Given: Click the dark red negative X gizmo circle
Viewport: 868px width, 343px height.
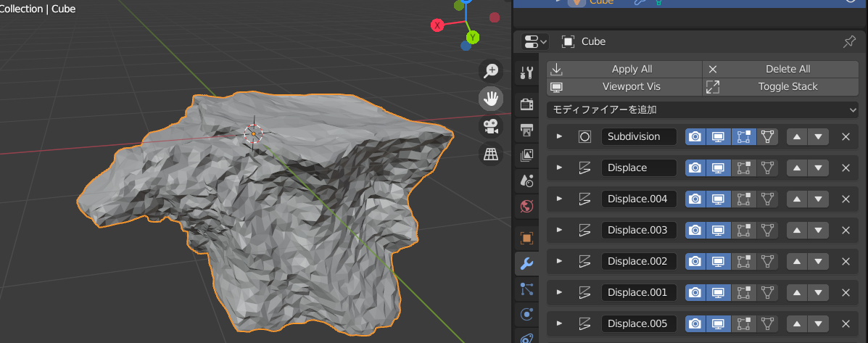Looking at the screenshot, I should (495, 17).
